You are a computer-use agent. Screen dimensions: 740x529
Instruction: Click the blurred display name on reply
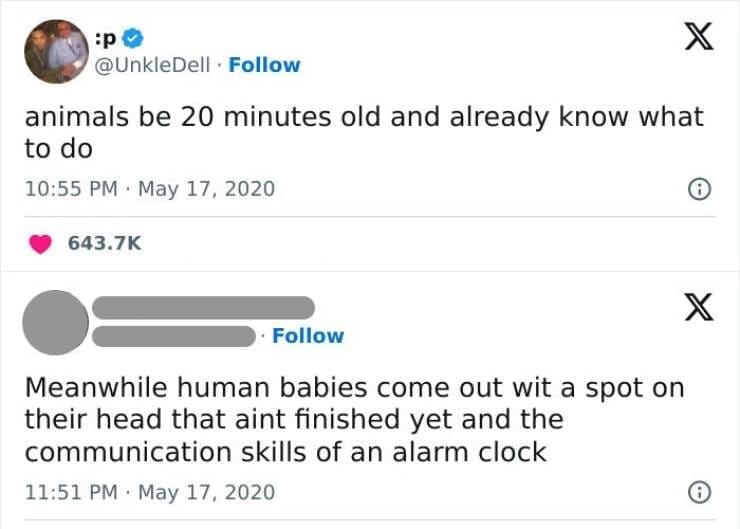203,306
